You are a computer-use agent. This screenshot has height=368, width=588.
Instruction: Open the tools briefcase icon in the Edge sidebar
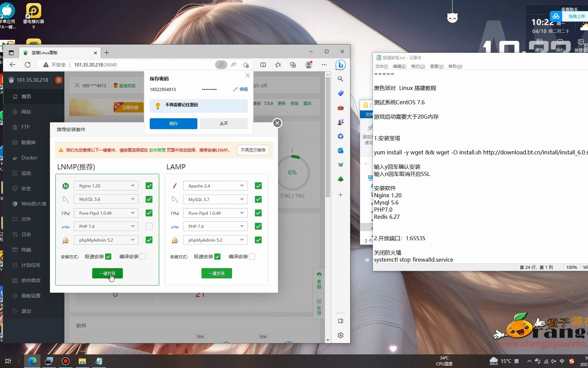coord(340,108)
